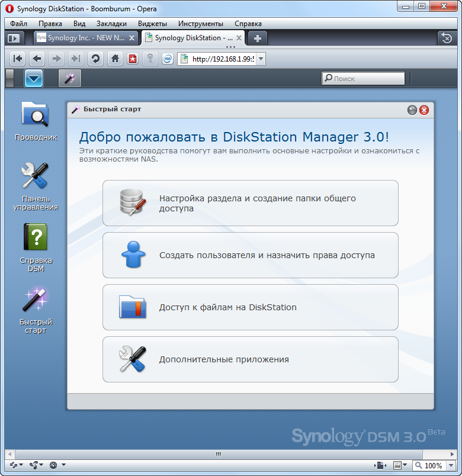
Task: Switch to Synology DiskStation tab
Action: 193,38
